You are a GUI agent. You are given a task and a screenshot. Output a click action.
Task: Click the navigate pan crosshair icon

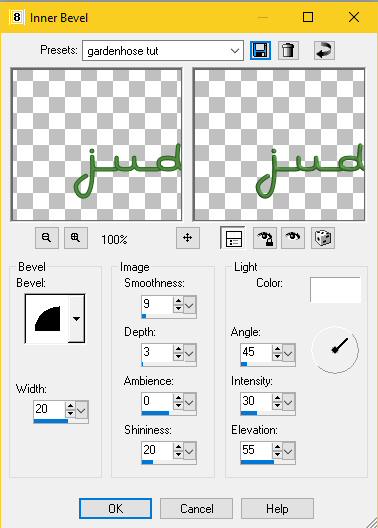pyautogui.click(x=187, y=238)
